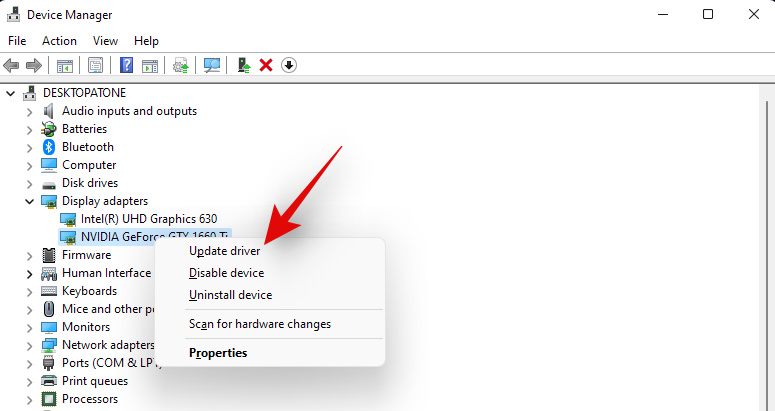
Task: Expand the Bluetooth category
Action: click(x=30, y=148)
